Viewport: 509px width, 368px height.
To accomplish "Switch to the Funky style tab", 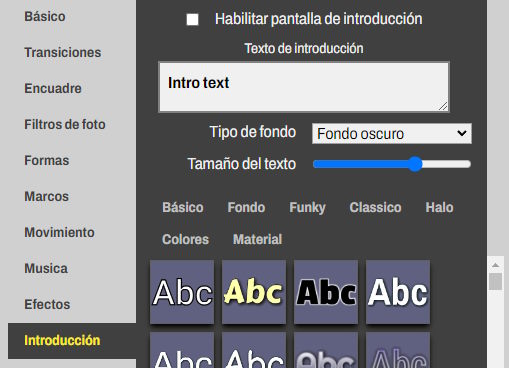I will [307, 207].
